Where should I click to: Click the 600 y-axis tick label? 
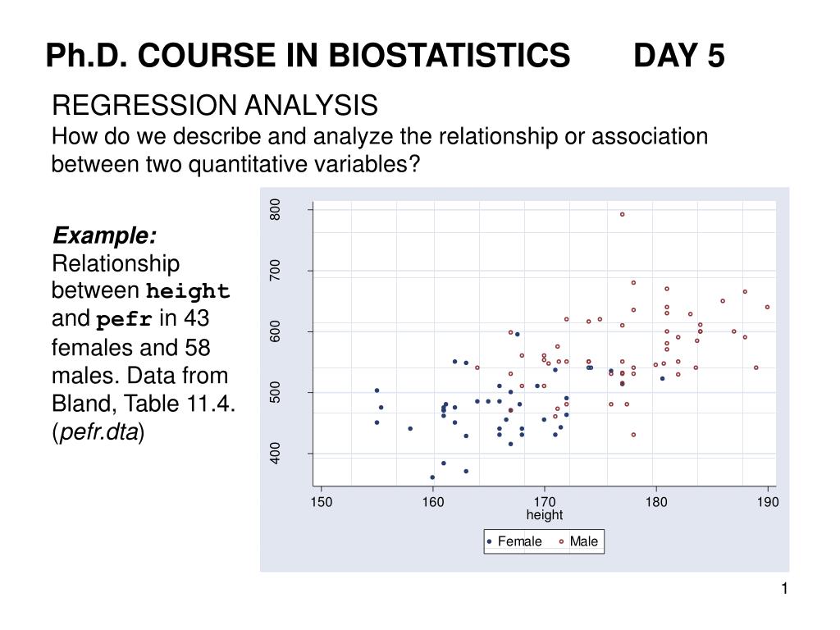[x=275, y=331]
